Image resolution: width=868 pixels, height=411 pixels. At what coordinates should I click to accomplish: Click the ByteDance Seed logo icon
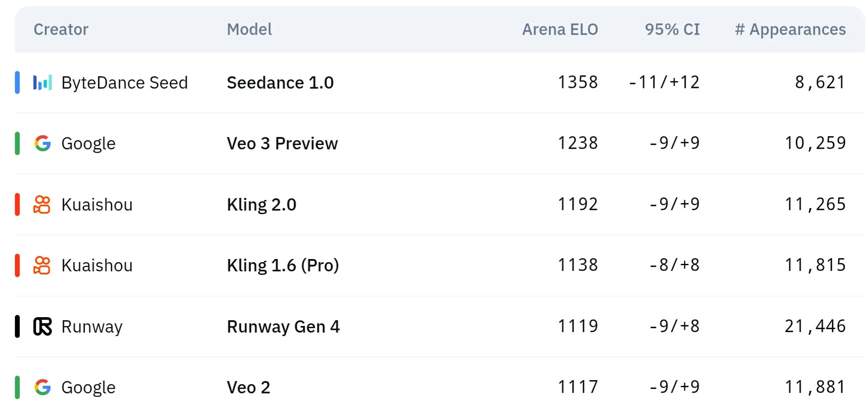(43, 82)
